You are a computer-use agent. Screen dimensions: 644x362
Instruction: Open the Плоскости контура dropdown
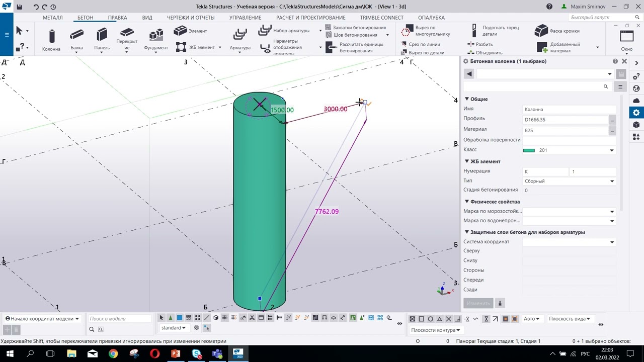[435, 330]
